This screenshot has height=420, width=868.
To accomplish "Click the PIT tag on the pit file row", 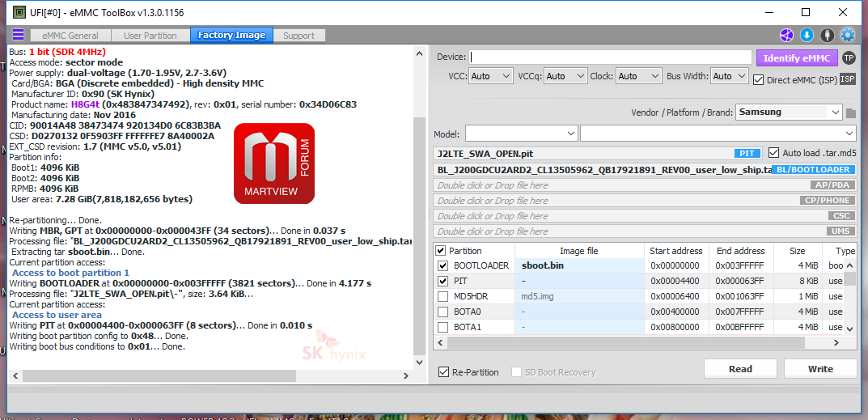I will [747, 154].
